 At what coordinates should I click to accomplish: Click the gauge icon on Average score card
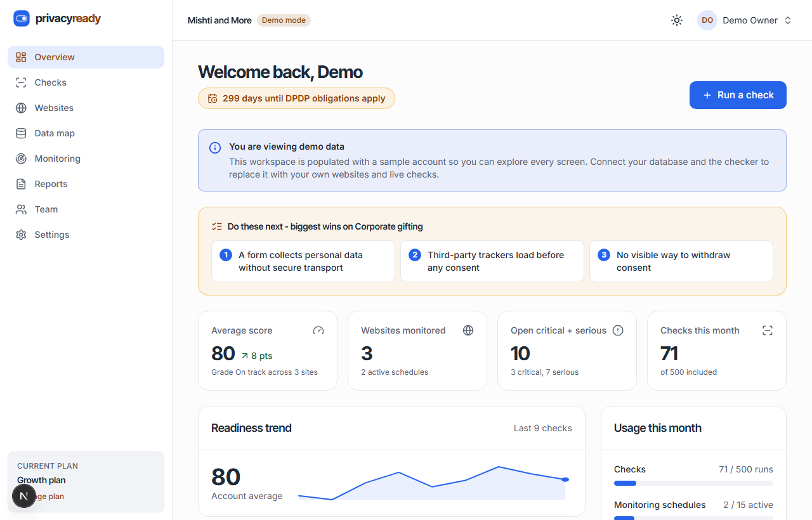point(318,330)
